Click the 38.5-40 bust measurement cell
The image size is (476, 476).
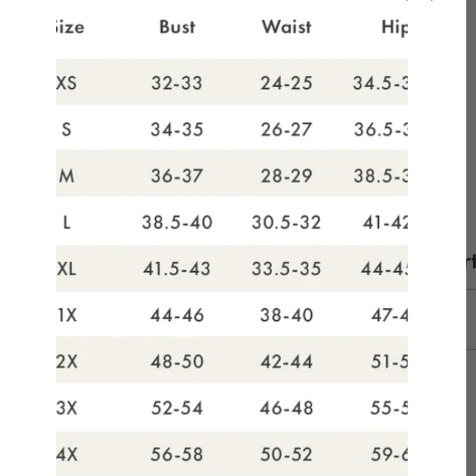coord(177,222)
